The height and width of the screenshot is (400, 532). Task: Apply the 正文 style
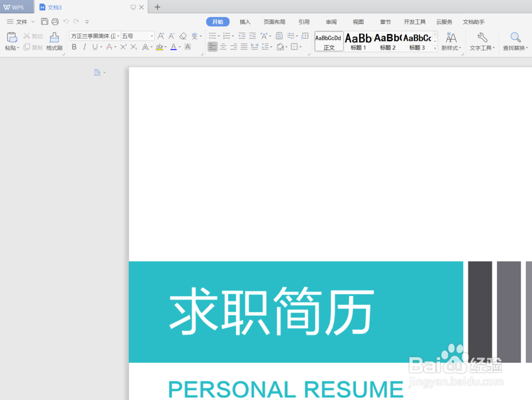(x=329, y=41)
